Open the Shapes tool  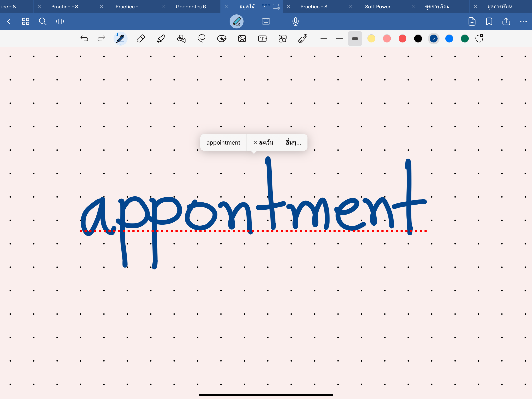181,39
